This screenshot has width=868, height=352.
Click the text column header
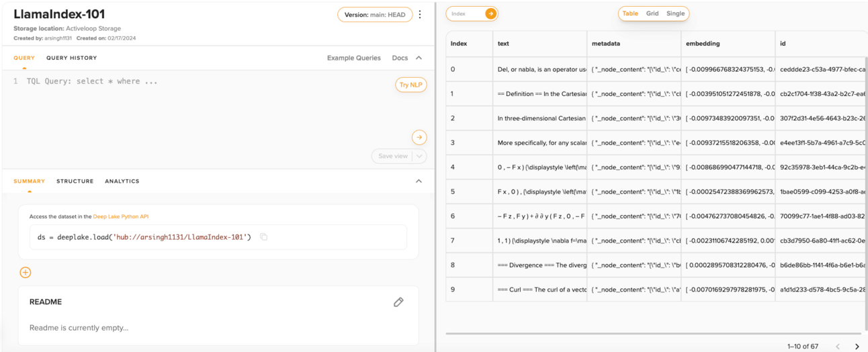pyautogui.click(x=539, y=44)
